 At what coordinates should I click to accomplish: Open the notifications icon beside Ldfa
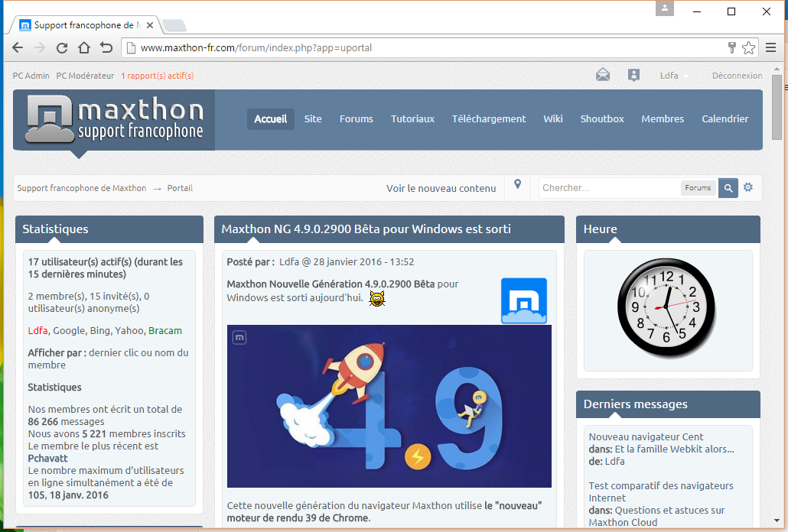pyautogui.click(x=633, y=75)
